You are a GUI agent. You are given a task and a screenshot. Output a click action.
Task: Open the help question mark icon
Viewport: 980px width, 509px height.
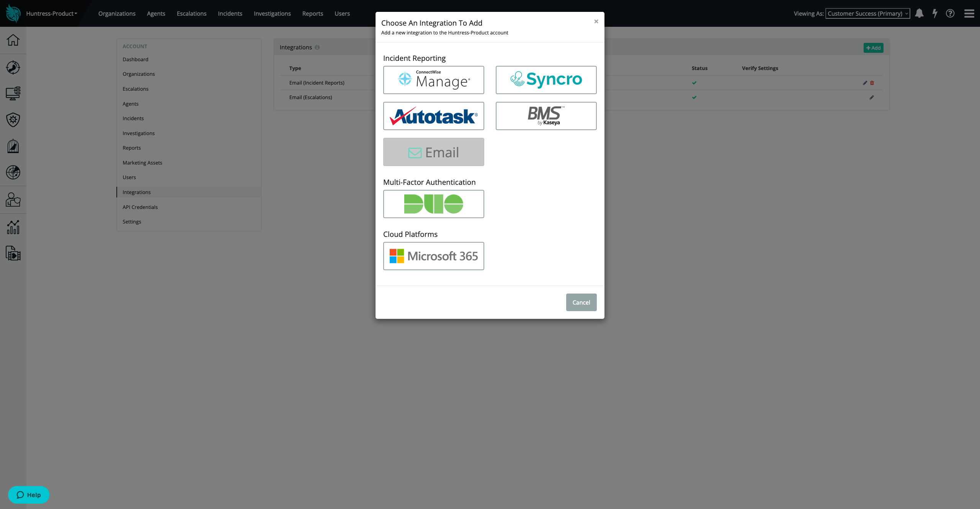pos(950,13)
